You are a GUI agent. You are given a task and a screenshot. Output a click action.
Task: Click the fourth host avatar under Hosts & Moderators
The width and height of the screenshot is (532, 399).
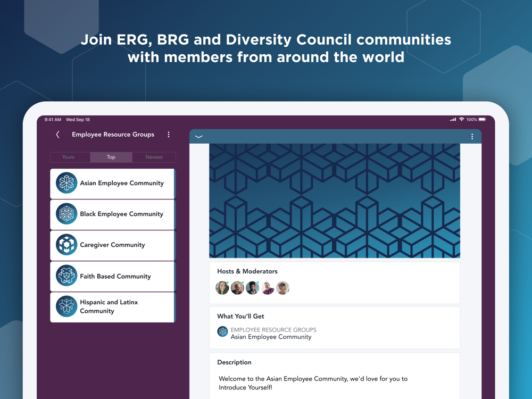[268, 288]
